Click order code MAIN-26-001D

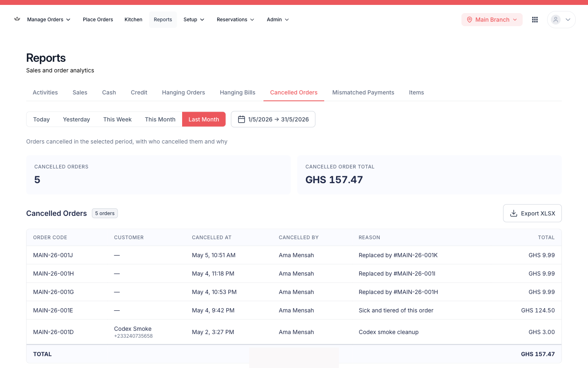coord(53,332)
